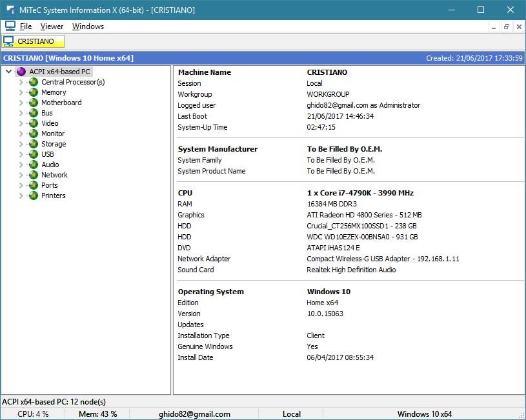This screenshot has height=420, width=526.
Task: Click the Storage node's green globe icon
Action: (x=34, y=144)
